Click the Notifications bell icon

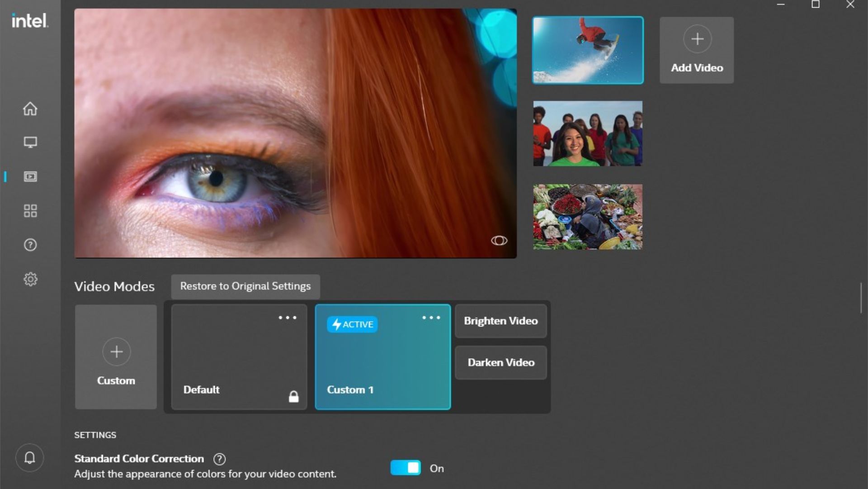pyautogui.click(x=30, y=458)
